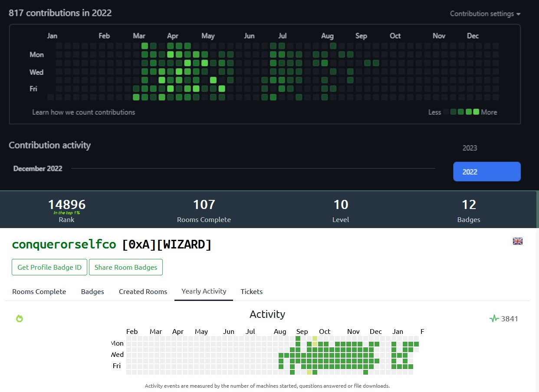Click the Rank stat showing 14896
The width and height of the screenshot is (539, 392).
click(66, 204)
